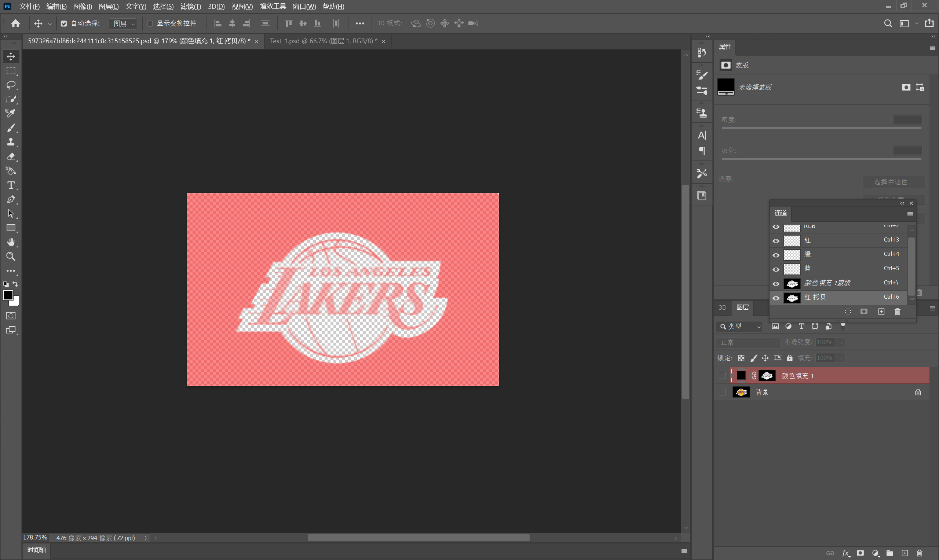Image resolution: width=939 pixels, height=560 pixels.
Task: Toggle the Auto-Select checkbox
Action: coord(64,24)
